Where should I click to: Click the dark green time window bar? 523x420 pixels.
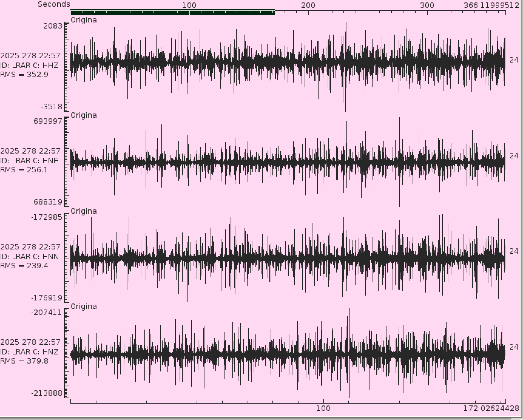(x=172, y=12)
